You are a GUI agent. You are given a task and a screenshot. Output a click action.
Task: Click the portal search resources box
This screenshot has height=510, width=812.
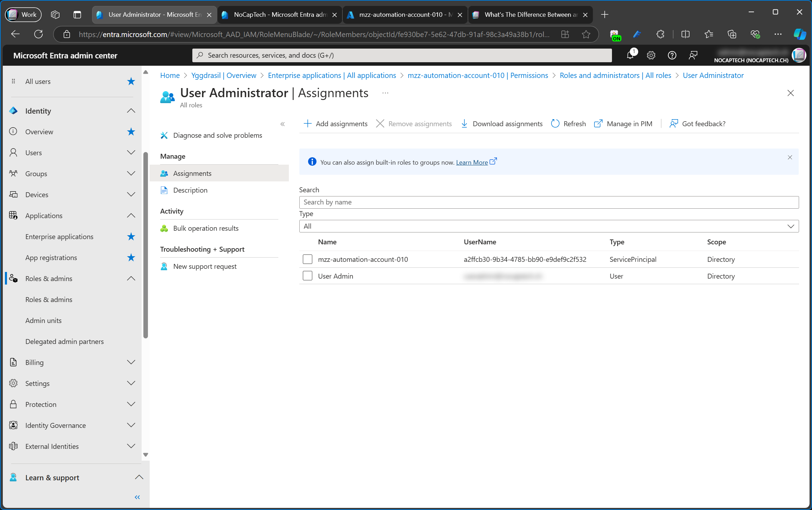coord(402,55)
